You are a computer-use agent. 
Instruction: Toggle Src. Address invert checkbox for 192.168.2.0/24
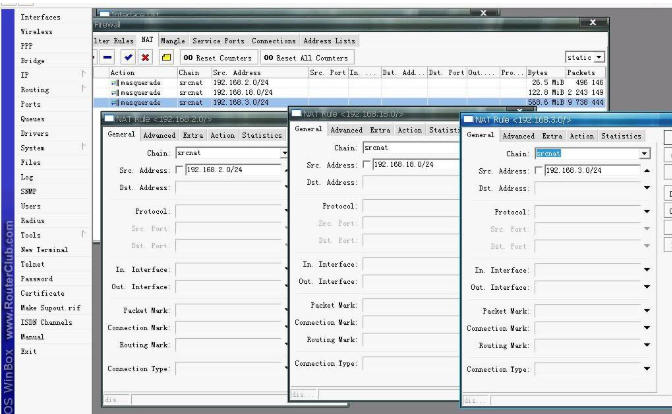pyautogui.click(x=180, y=170)
